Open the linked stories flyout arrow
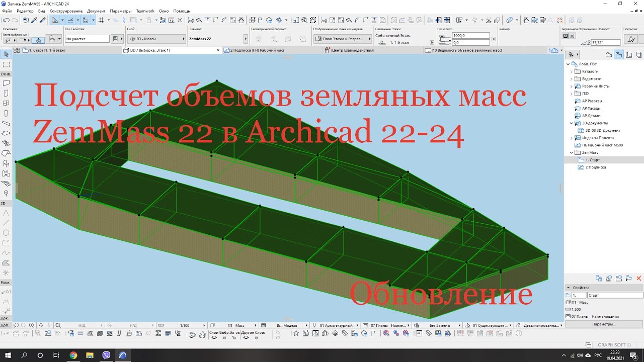The height and width of the screenshot is (362, 644). pos(431,42)
